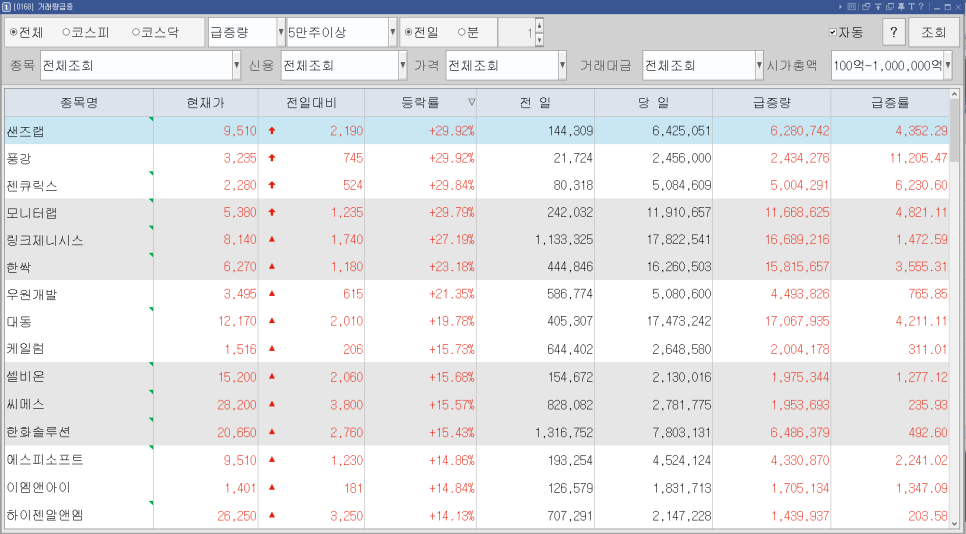Click the pushpin icon in title bar
This screenshot has width=966, height=534.
901,7
